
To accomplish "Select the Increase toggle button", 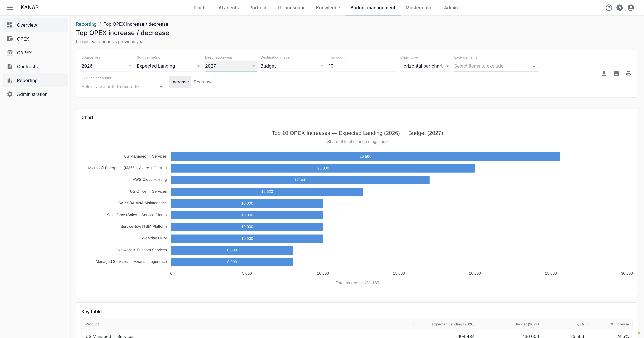I will (x=180, y=82).
